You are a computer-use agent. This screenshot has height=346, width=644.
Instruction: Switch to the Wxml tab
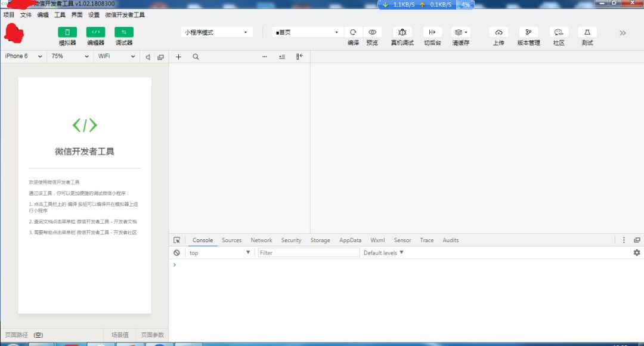(x=377, y=240)
